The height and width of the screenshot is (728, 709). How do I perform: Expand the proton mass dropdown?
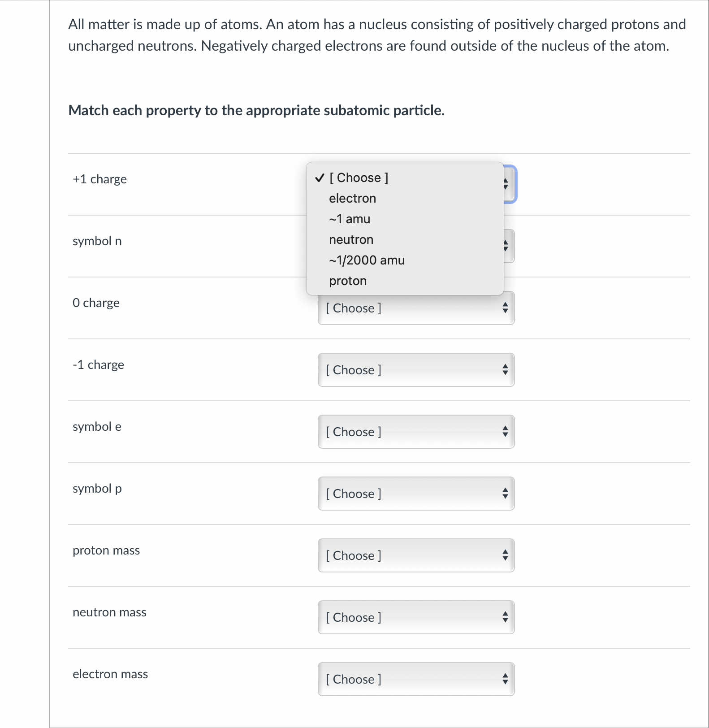click(x=416, y=556)
